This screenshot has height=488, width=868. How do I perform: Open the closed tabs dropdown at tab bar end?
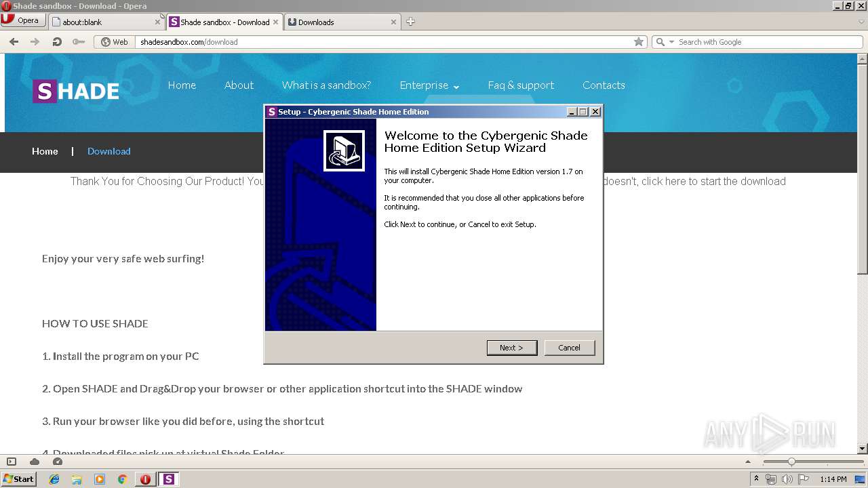click(861, 22)
